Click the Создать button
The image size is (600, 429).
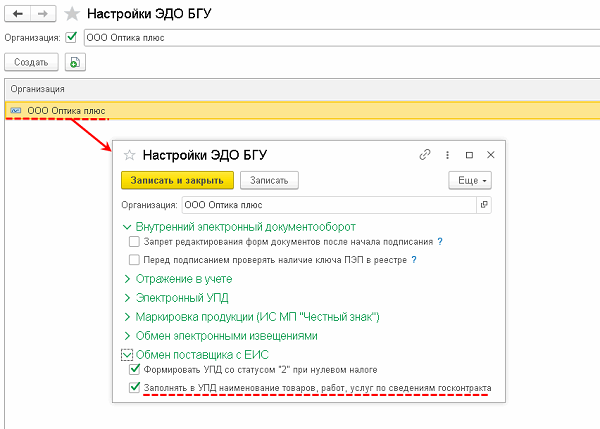point(31,62)
